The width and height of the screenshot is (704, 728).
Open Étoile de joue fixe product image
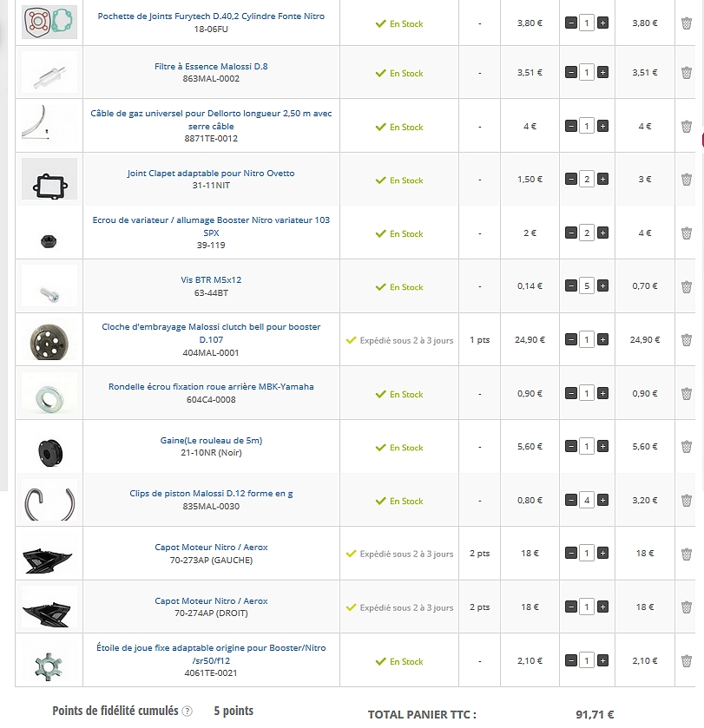[49, 660]
